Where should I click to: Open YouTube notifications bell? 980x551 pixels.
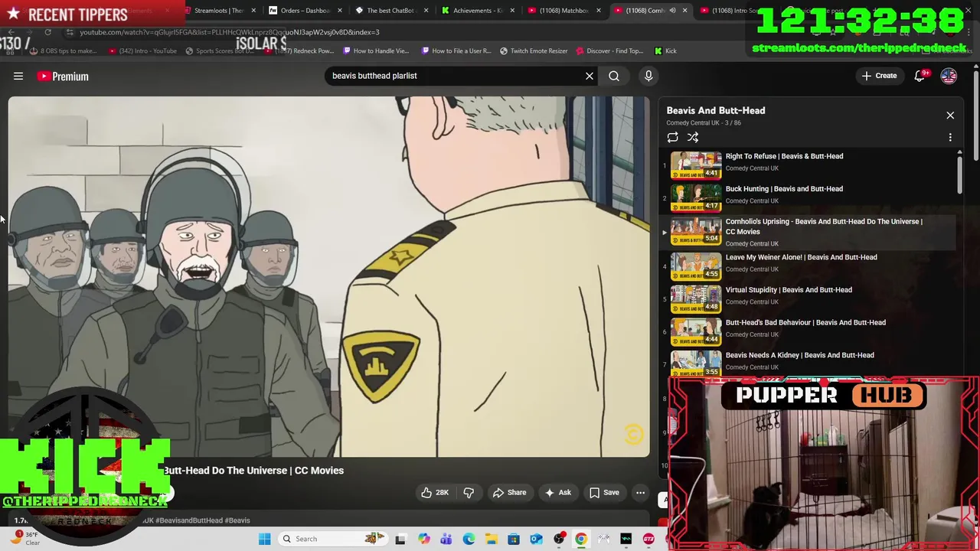(920, 76)
